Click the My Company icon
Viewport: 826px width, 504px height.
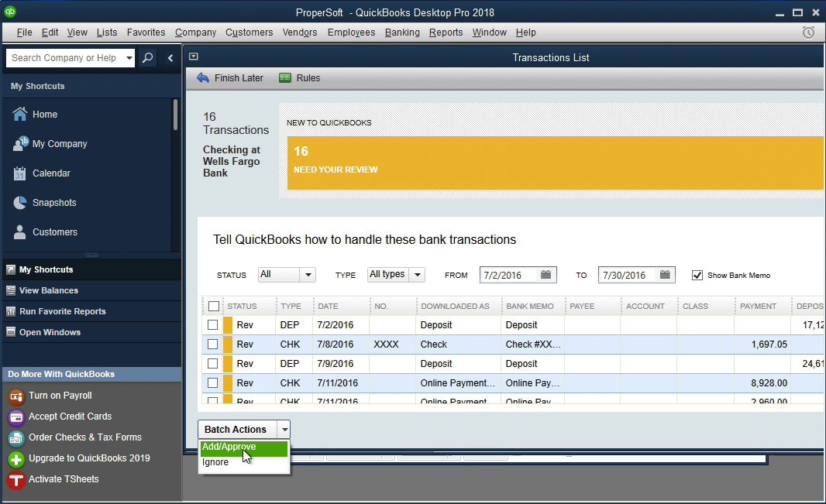21,144
